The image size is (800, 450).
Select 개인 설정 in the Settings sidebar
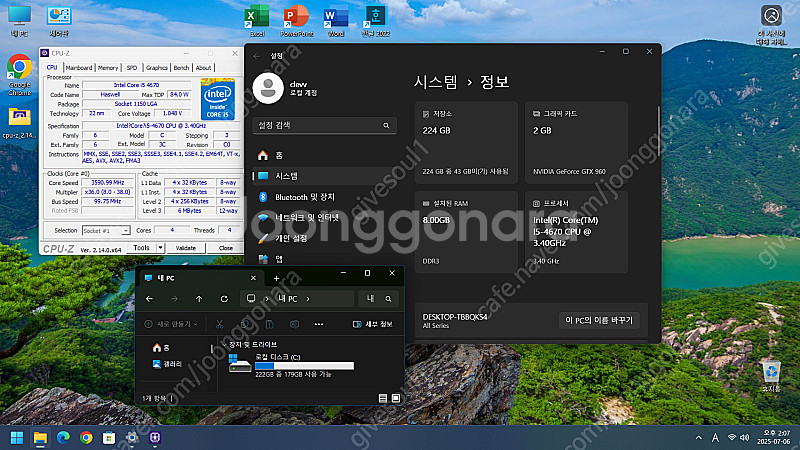(324, 238)
